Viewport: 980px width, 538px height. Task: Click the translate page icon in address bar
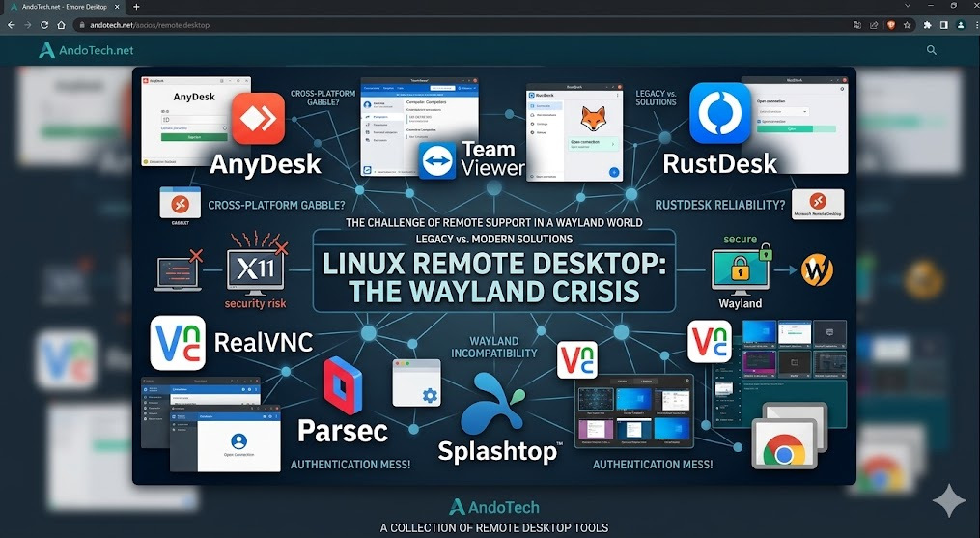(x=856, y=25)
